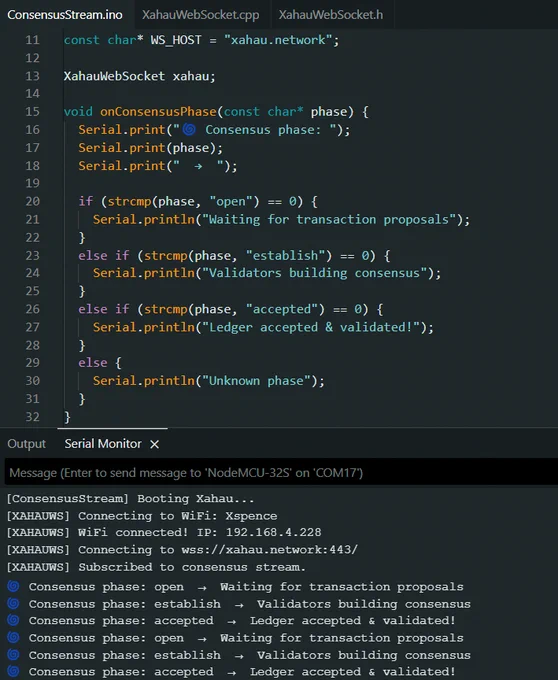Image resolution: width=558 pixels, height=680 pixels.
Task: Click "Ledger accepted & validated!" code string
Action: coord(311,327)
